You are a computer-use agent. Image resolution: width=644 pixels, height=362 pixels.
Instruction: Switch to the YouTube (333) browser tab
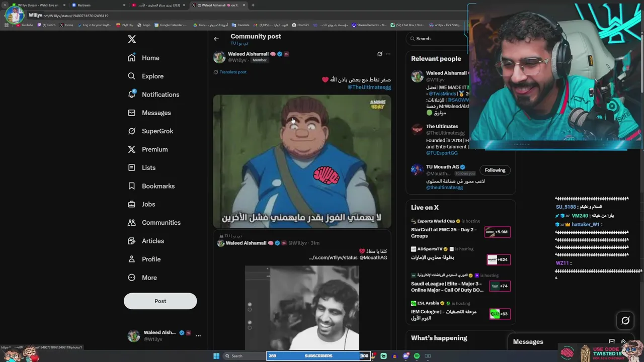pyautogui.click(x=159, y=5)
